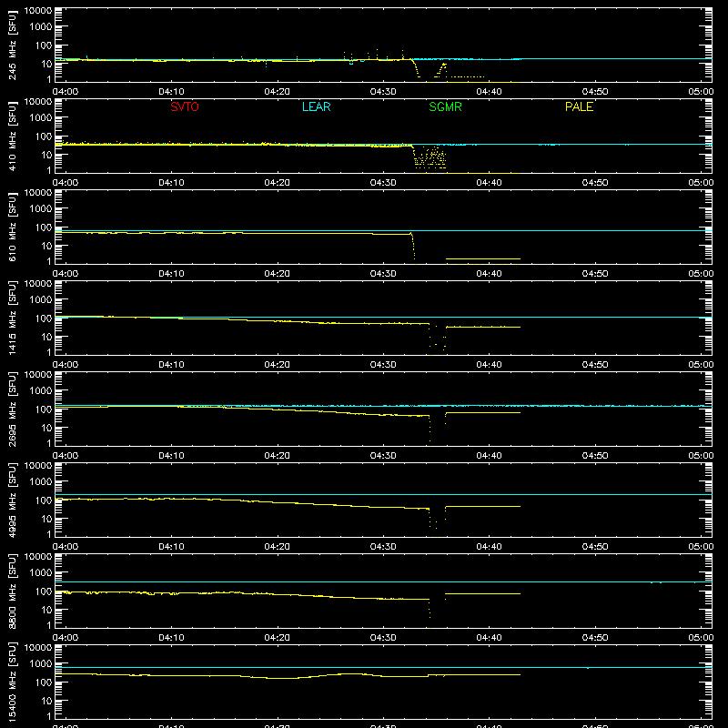Click the 1000 tick on 15400 MHz axis
Screen dimensions: 728x728
(x=41, y=664)
